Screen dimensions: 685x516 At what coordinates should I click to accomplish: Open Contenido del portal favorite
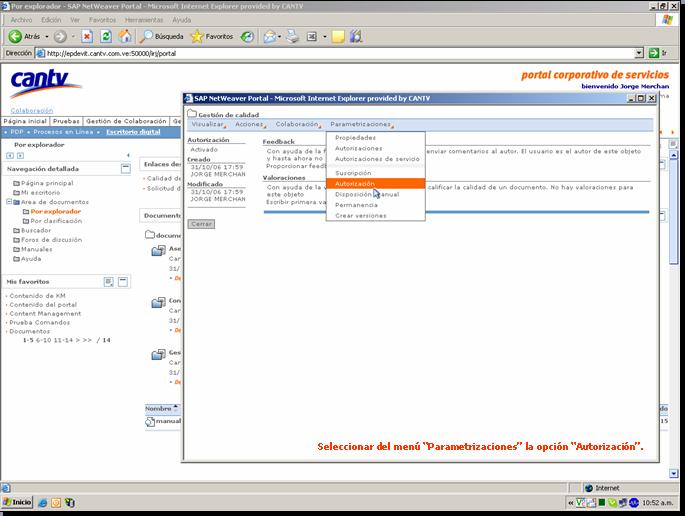[43, 305]
